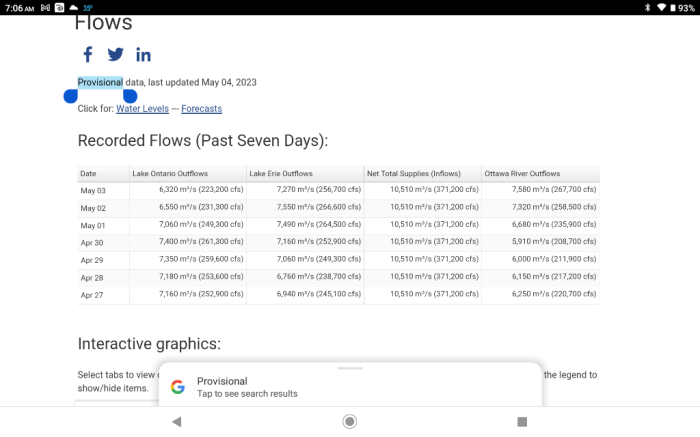
Task: Select the Ottawa River Outflows header
Action: click(522, 174)
